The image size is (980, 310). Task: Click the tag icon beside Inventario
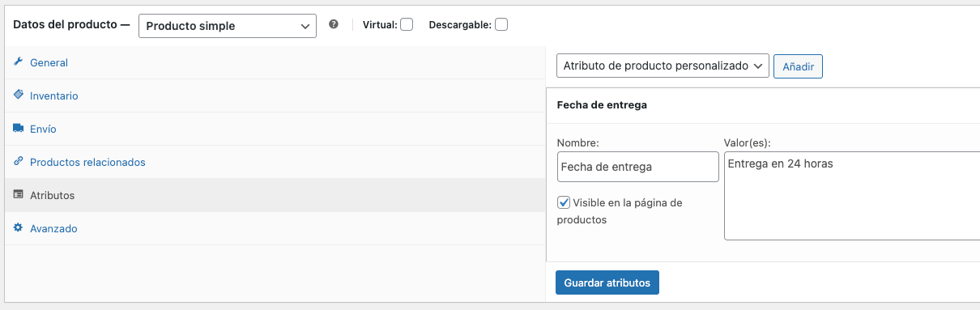(x=18, y=96)
